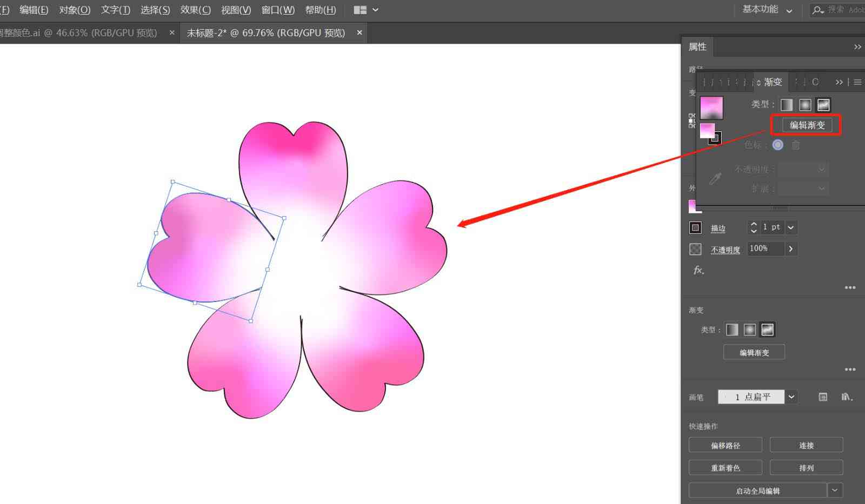Click the search magnifier icon
This screenshot has height=504, width=865.
tap(818, 10)
